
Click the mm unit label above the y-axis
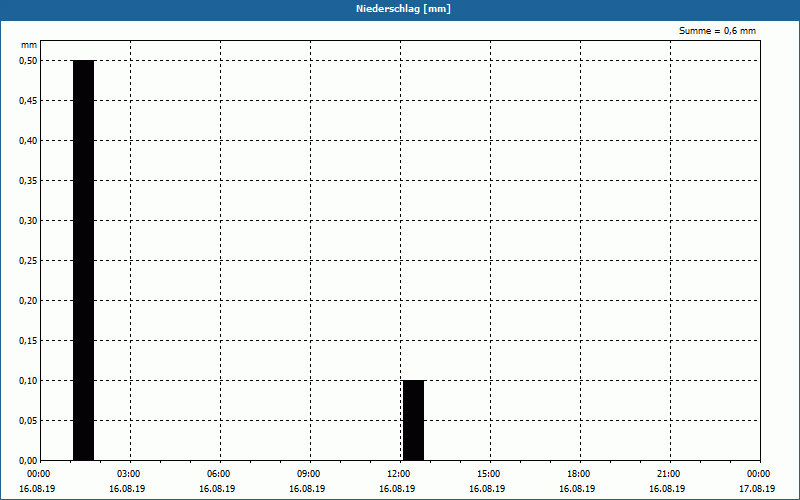(x=29, y=45)
